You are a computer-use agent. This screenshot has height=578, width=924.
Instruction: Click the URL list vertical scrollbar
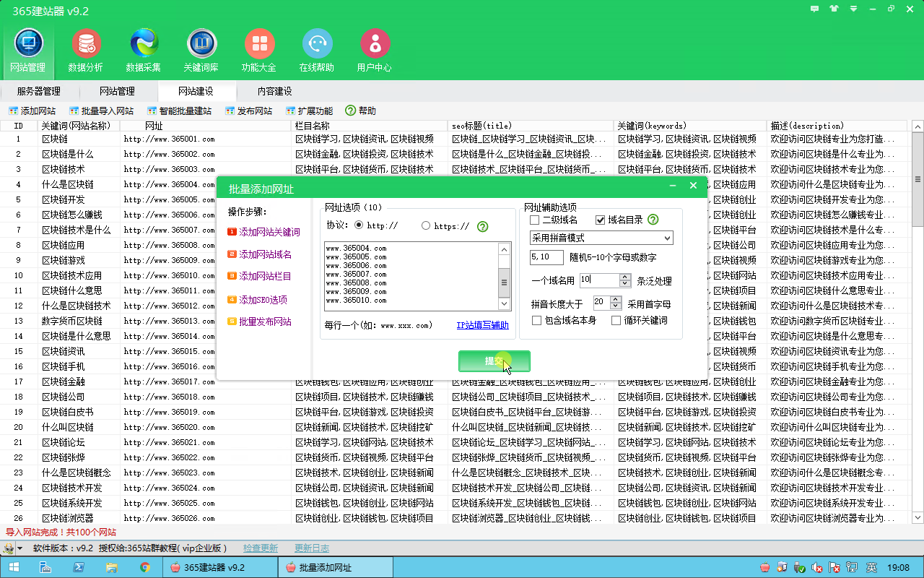[x=505, y=277]
